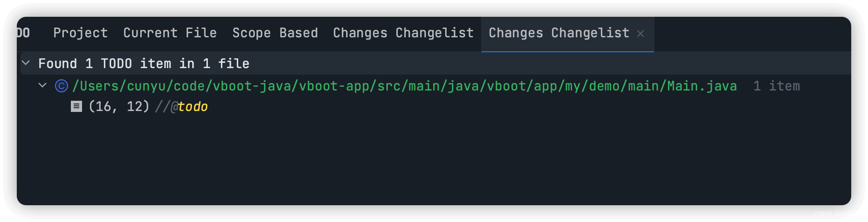Switch to the Scope Based tab
This screenshot has width=868, height=222.
click(x=275, y=33)
